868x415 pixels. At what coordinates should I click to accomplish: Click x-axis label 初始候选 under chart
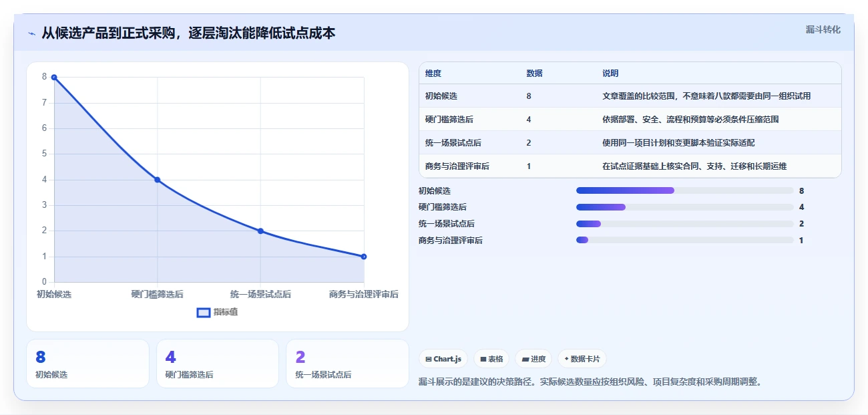click(x=54, y=294)
